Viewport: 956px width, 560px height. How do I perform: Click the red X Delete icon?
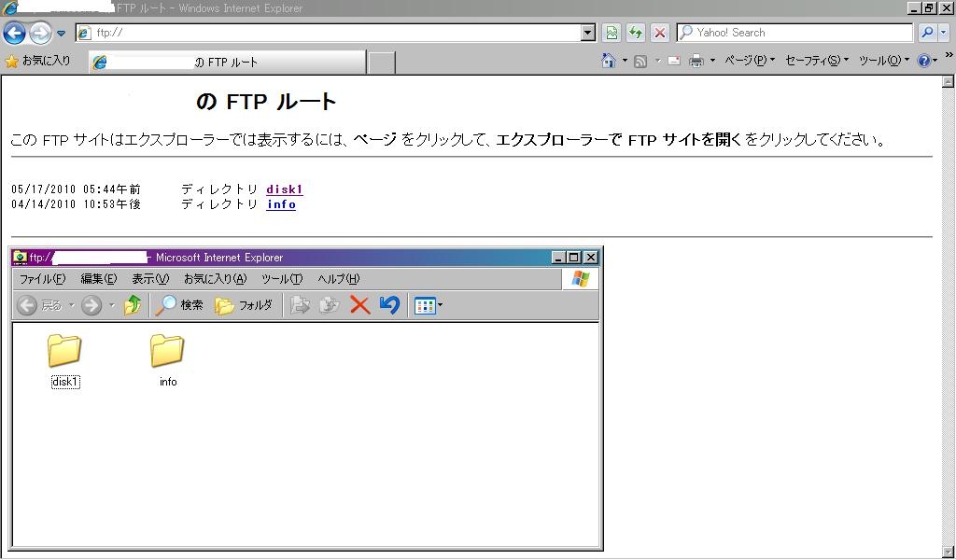coord(359,304)
